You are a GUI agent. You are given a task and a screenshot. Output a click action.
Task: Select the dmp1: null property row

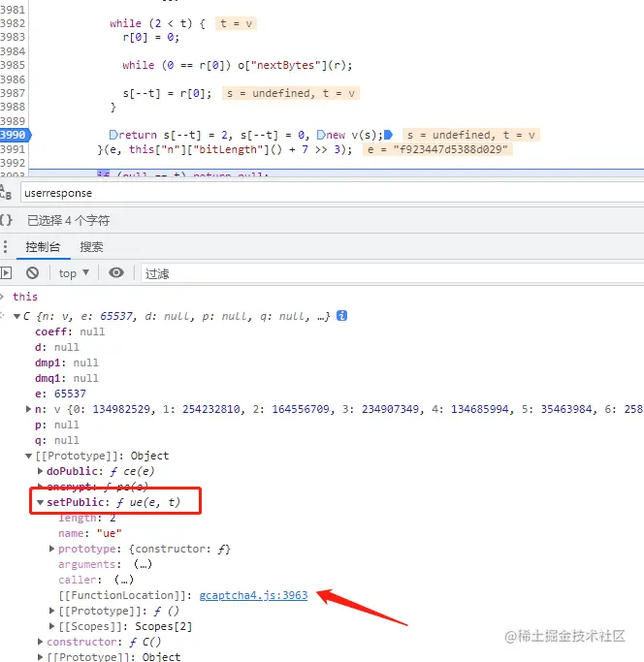(x=67, y=363)
